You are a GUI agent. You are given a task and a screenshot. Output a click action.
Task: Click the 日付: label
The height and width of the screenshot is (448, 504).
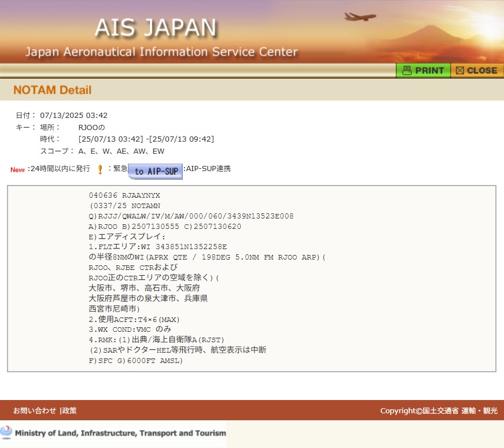(x=25, y=115)
